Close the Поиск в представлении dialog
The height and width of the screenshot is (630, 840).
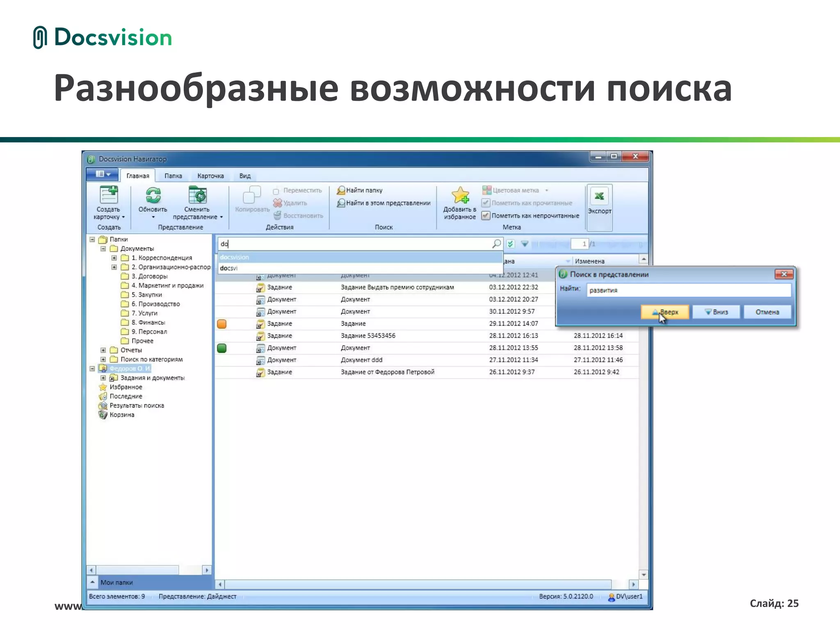784,274
